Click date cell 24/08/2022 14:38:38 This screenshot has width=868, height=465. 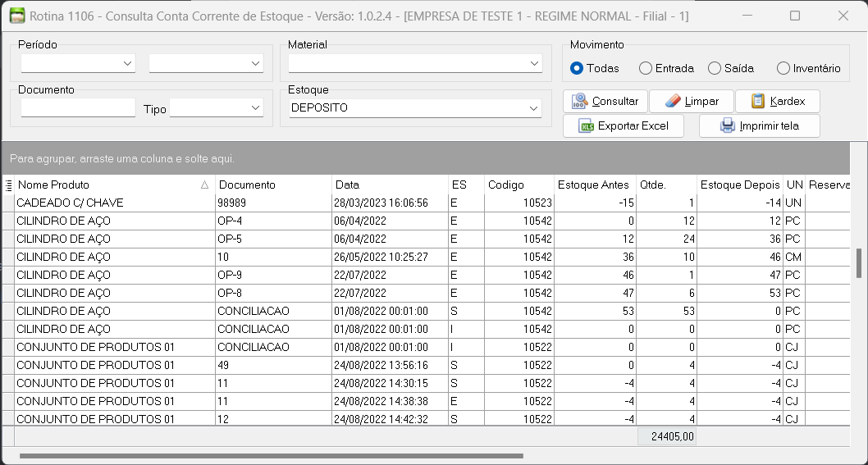(390, 401)
